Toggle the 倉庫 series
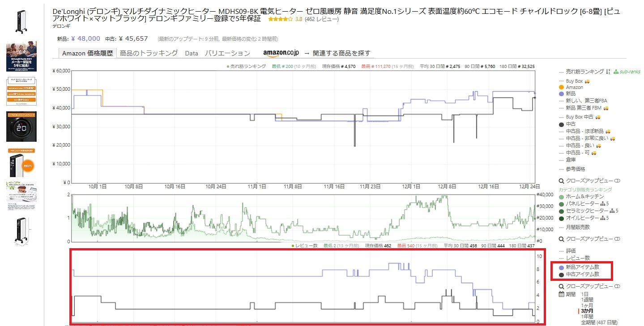This screenshot has width=644, height=326. tap(567, 160)
